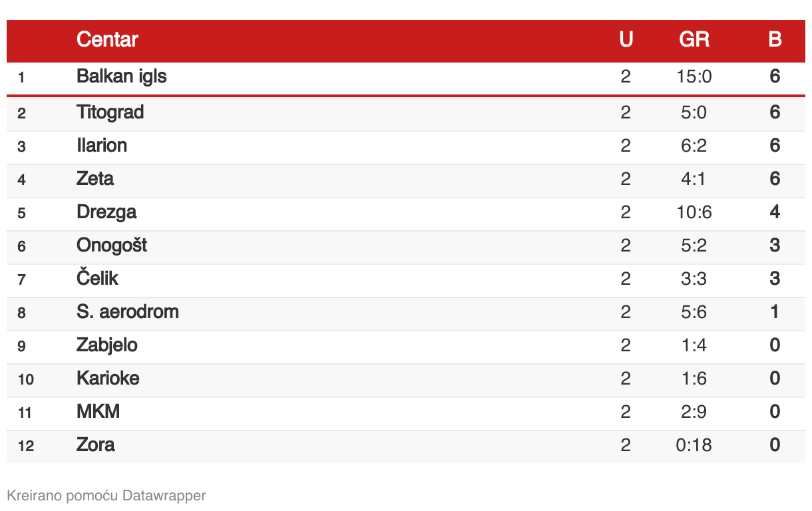Screen dimensions: 812x511
Task: Select the Onogošt team name
Action: [112, 246]
